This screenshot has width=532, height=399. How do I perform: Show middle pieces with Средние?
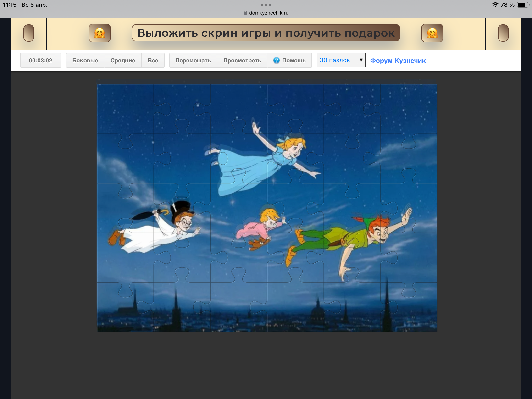(x=123, y=60)
